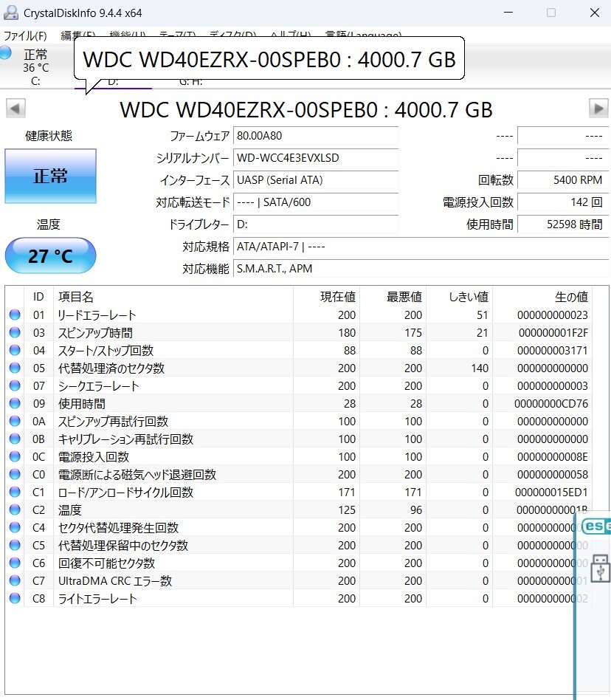
Task: Click the status circle beside ID 09 使用時間
Action: coord(15,403)
